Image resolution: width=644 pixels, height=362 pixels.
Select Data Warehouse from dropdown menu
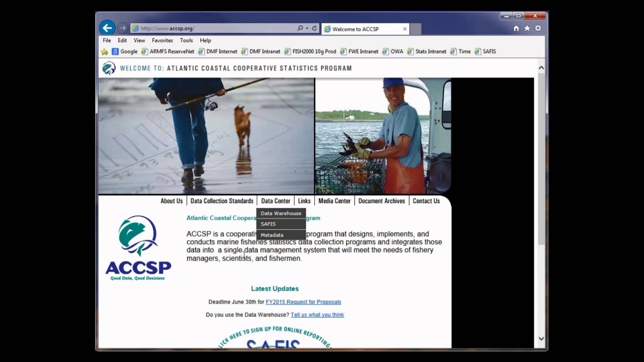click(281, 213)
